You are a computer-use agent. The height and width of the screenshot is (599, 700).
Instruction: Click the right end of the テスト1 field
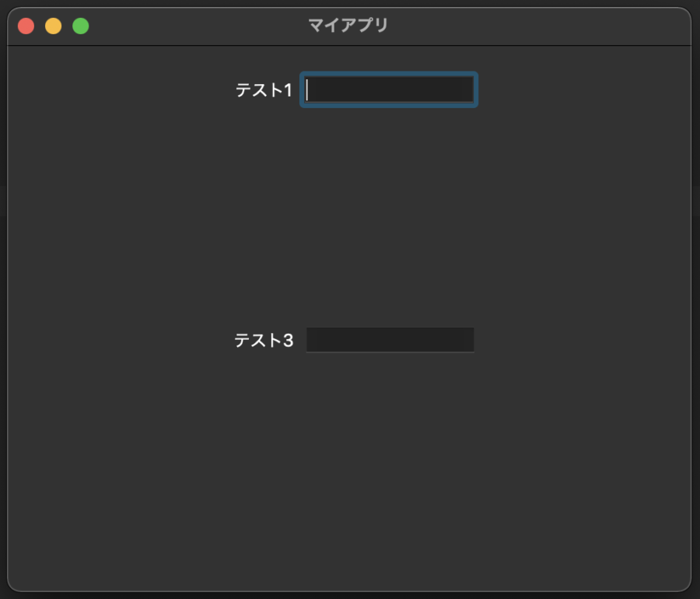point(467,90)
